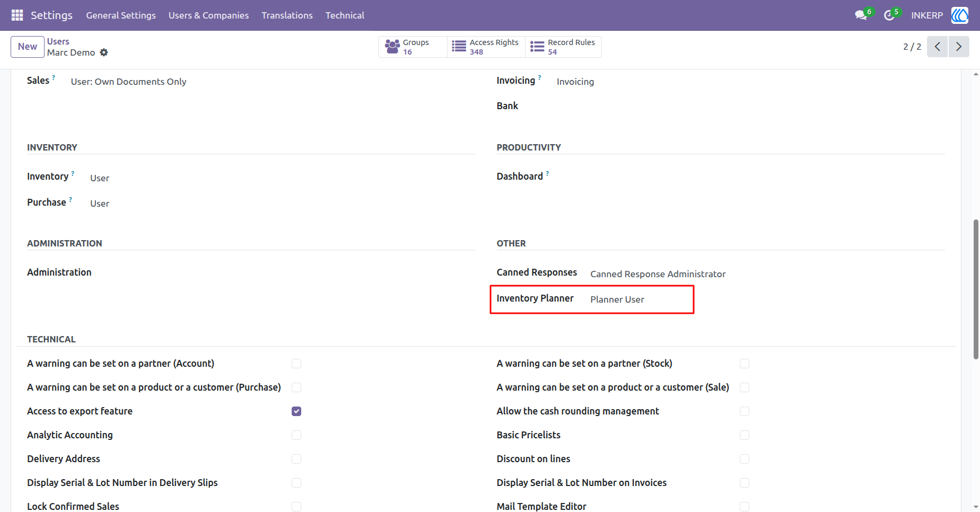Open the Groups smart button icon
The height and width of the screenshot is (512, 980).
click(392, 47)
